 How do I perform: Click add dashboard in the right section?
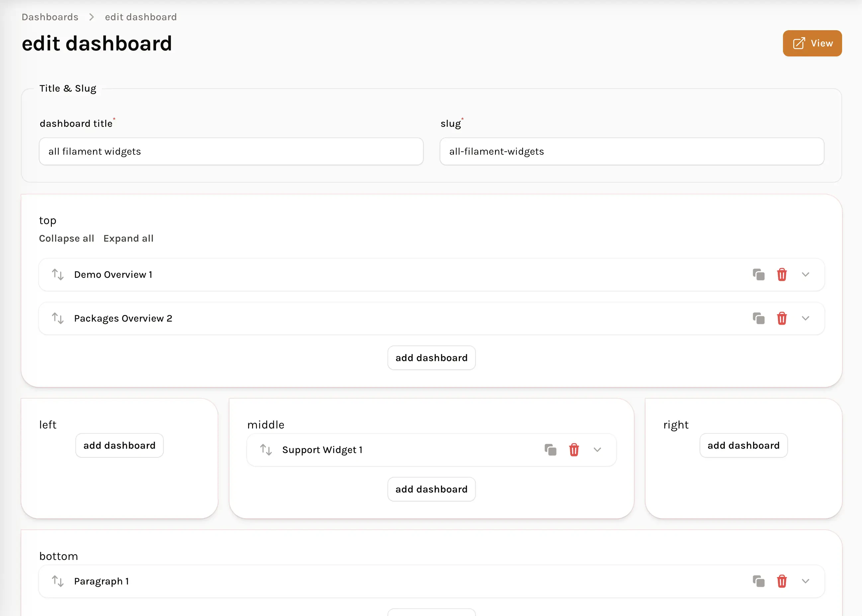point(744,445)
